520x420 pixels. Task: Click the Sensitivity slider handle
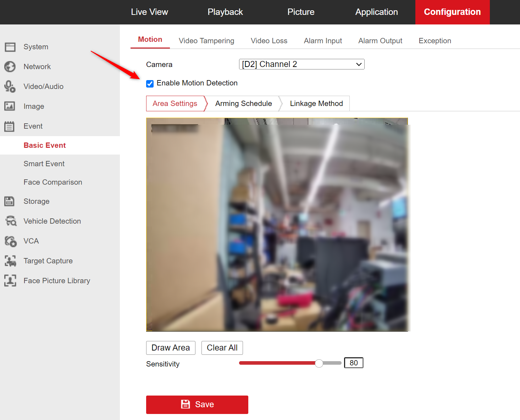(x=319, y=363)
